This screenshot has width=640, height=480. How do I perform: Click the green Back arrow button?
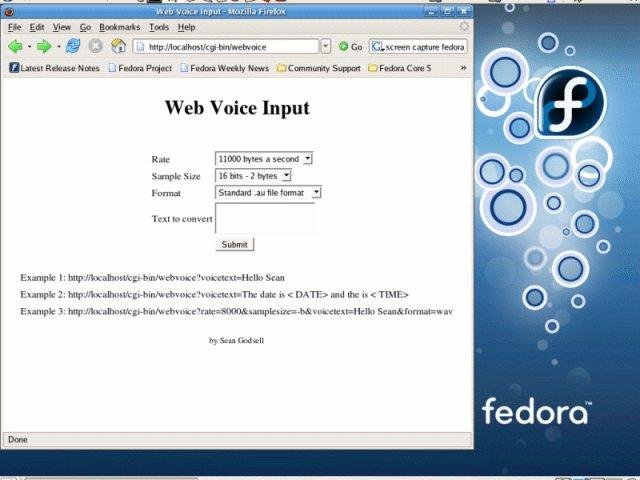click(16, 47)
